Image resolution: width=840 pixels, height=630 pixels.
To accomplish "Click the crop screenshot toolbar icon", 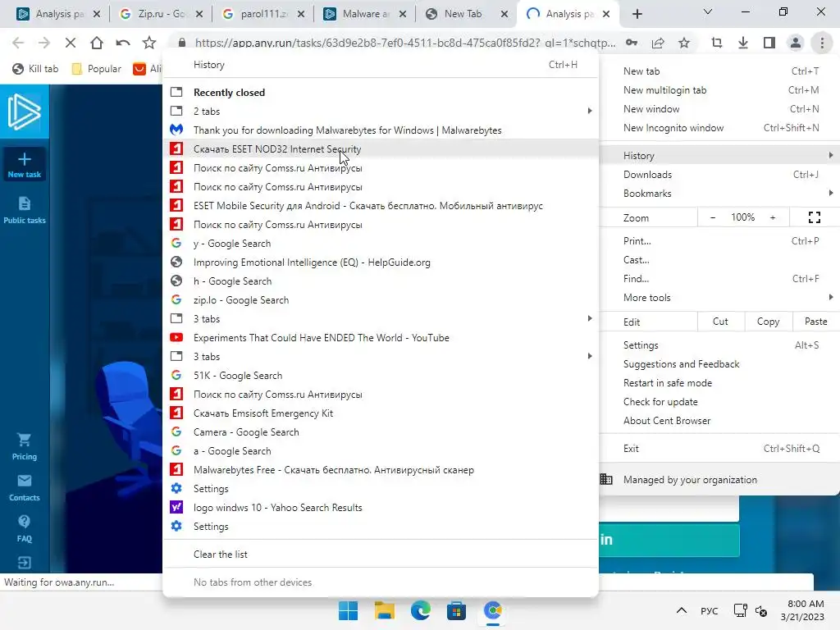I will click(x=716, y=43).
